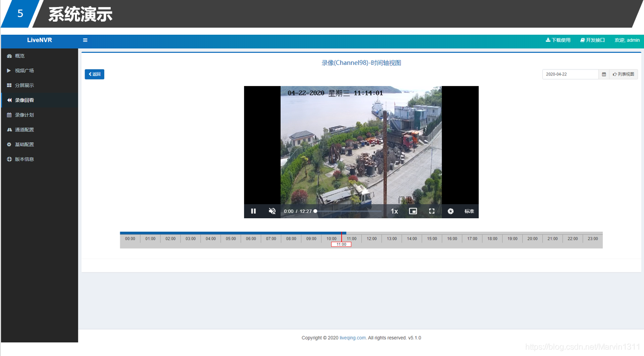
Task: Jump to 15:00 on the timeline
Action: (432, 239)
